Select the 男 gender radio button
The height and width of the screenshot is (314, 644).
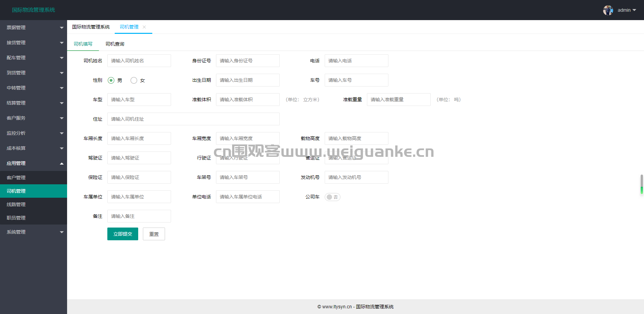111,80
